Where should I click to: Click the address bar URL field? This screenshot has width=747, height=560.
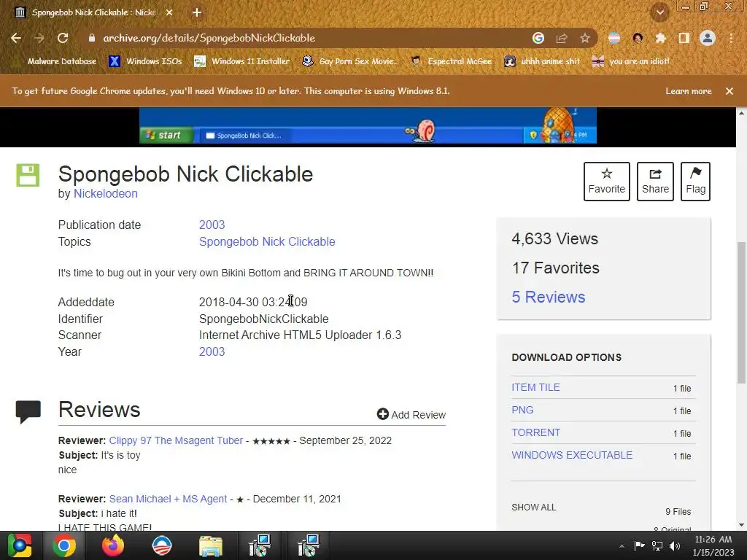(305, 38)
